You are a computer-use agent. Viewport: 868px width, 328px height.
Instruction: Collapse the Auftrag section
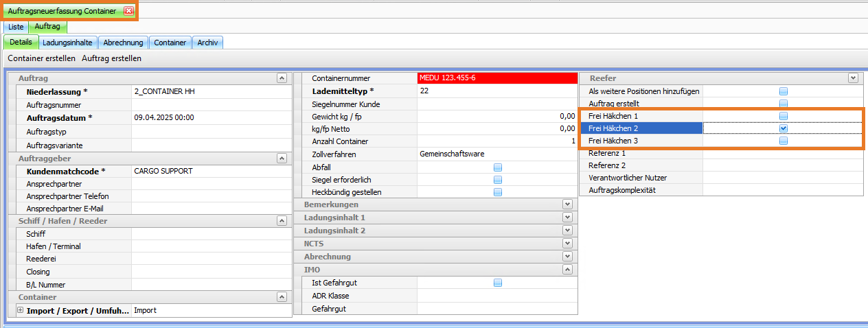281,78
